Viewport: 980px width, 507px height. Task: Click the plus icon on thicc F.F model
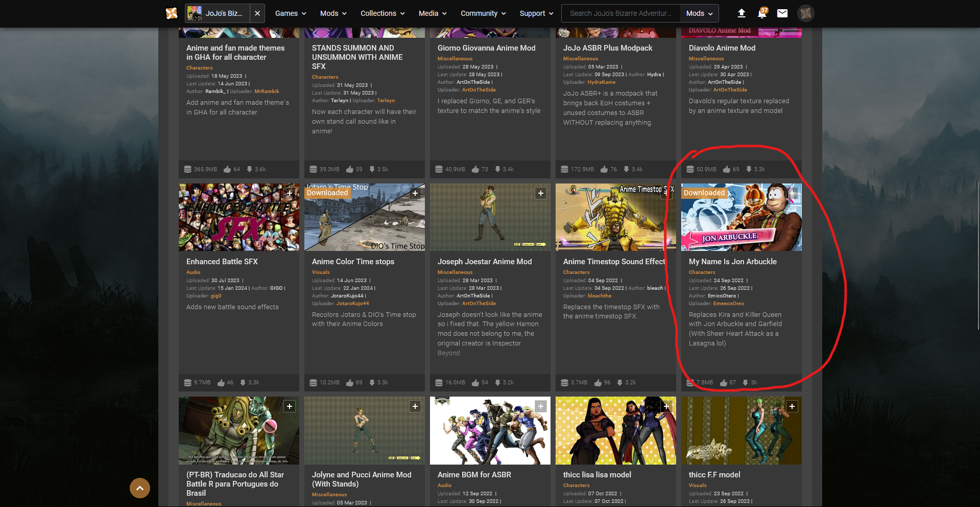point(792,406)
